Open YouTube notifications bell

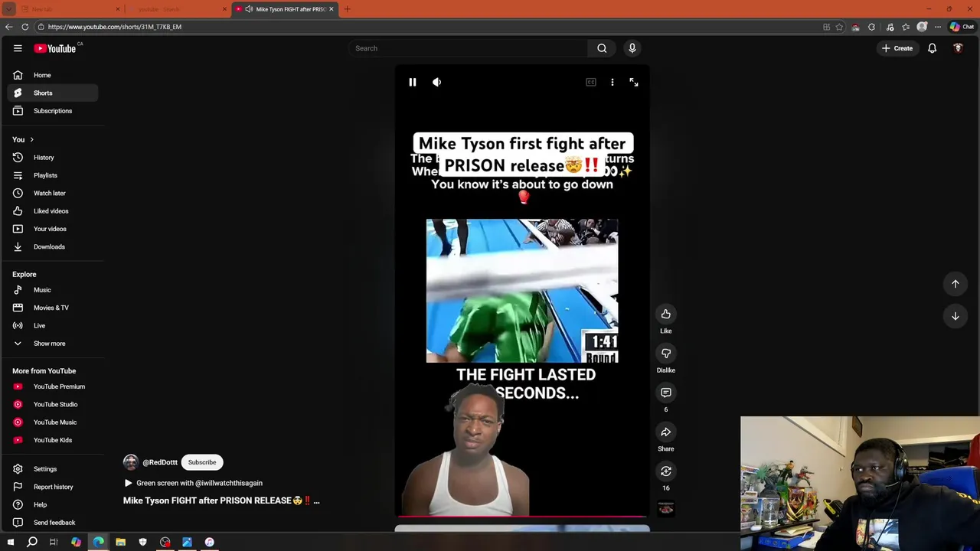933,48
